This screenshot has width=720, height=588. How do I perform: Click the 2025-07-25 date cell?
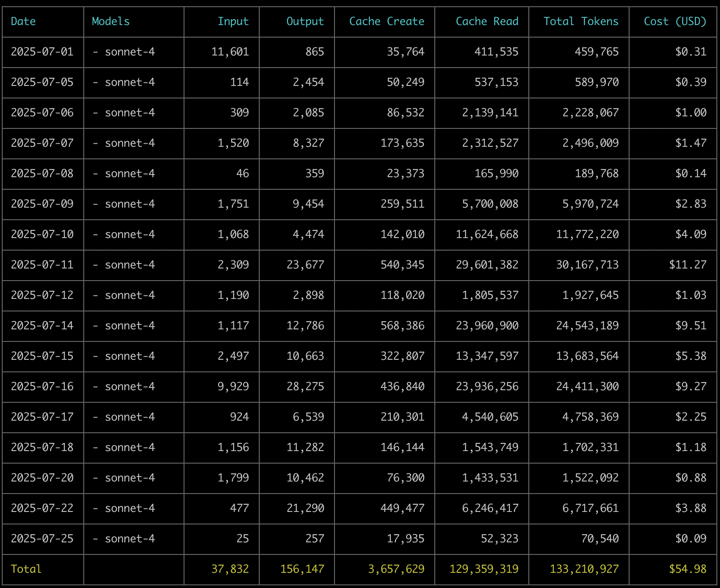point(42,539)
